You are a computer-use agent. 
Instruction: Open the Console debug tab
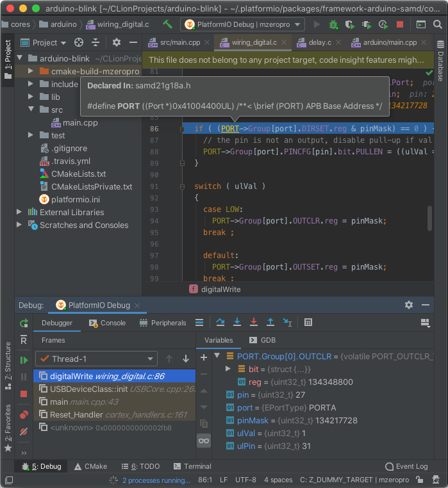click(x=108, y=323)
